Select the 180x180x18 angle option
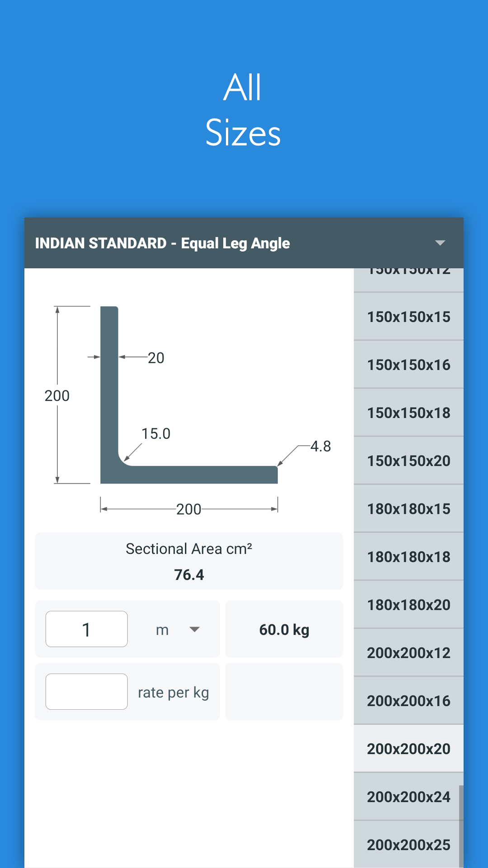 [x=408, y=557]
